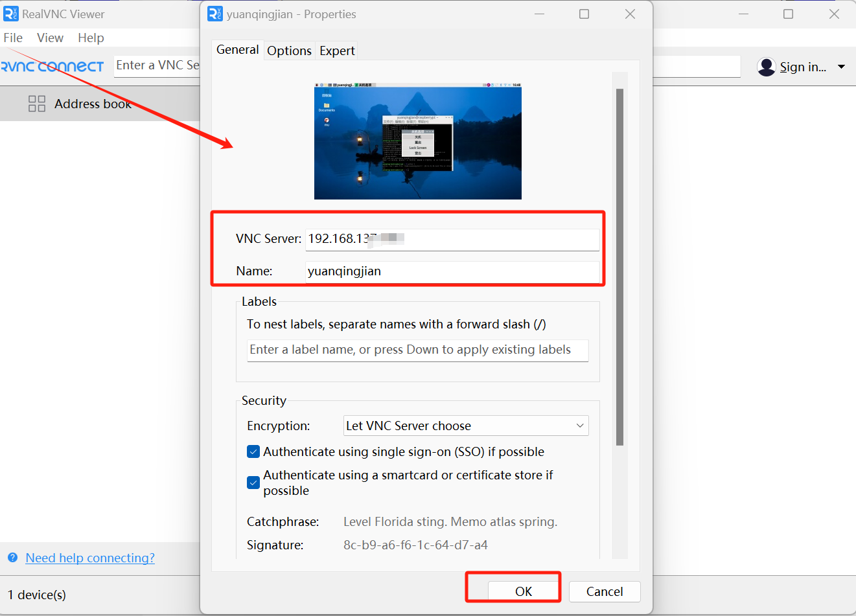
Task: Minimize the Properties dialog window
Action: pyautogui.click(x=538, y=14)
